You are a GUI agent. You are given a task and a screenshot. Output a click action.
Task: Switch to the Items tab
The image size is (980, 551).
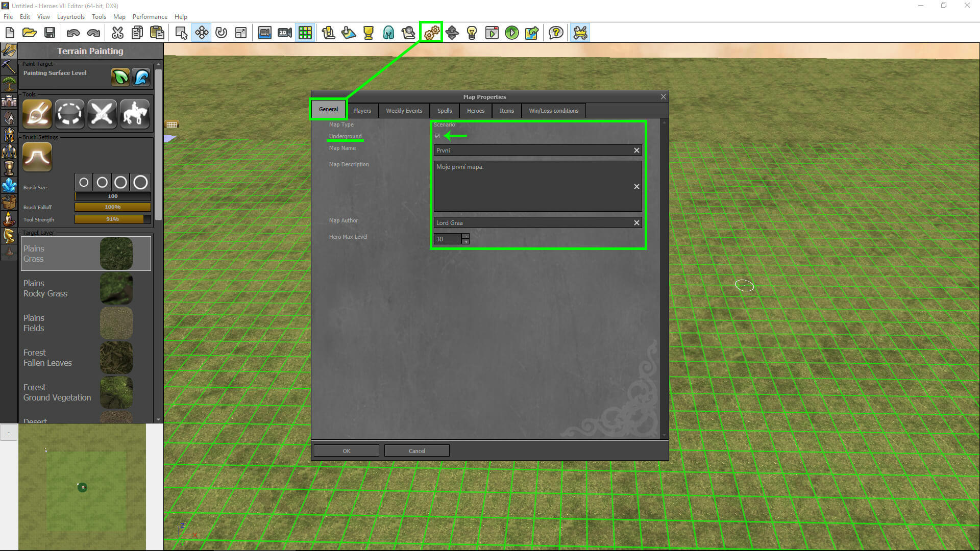click(506, 111)
